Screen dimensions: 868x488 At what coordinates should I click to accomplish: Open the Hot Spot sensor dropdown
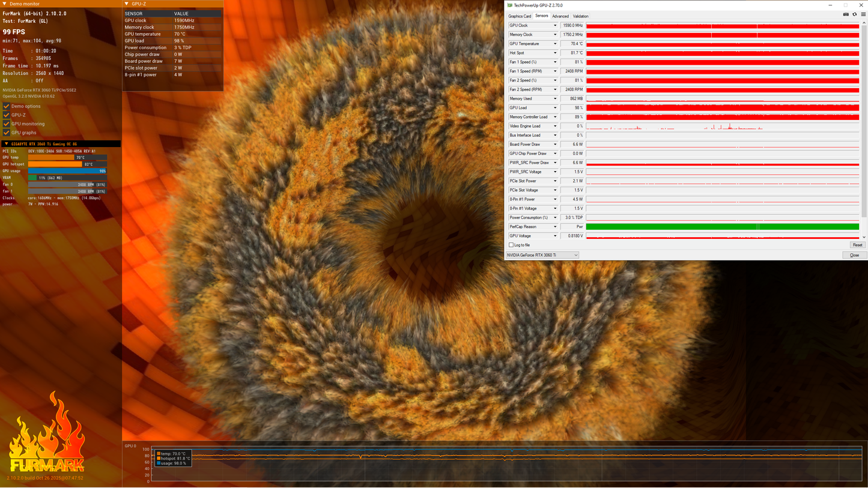coord(555,53)
